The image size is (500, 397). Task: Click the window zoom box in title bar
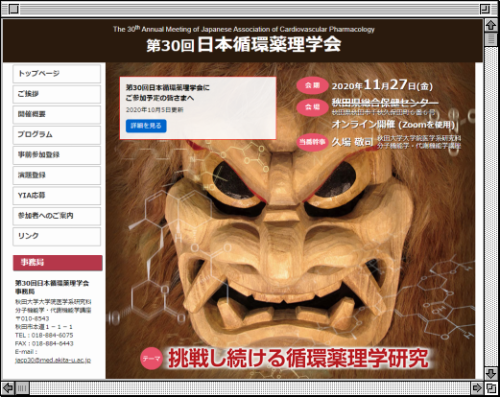coord(485,9)
